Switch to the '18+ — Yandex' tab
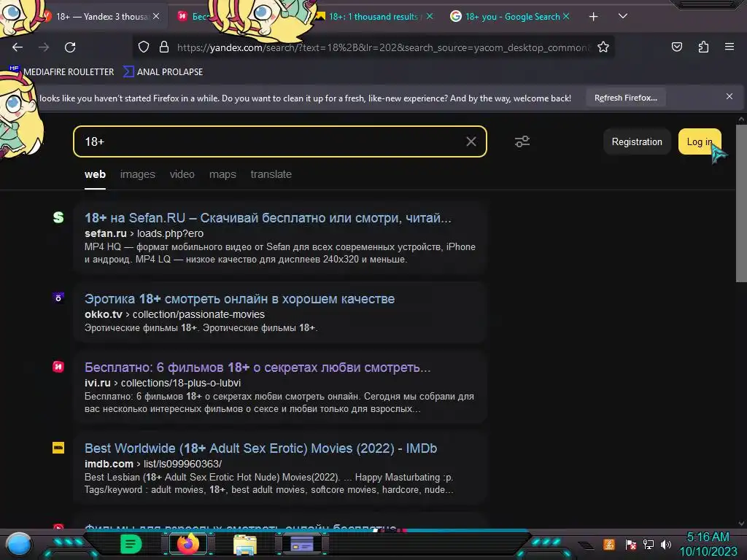Image resolution: width=747 pixels, height=560 pixels. 101,17
